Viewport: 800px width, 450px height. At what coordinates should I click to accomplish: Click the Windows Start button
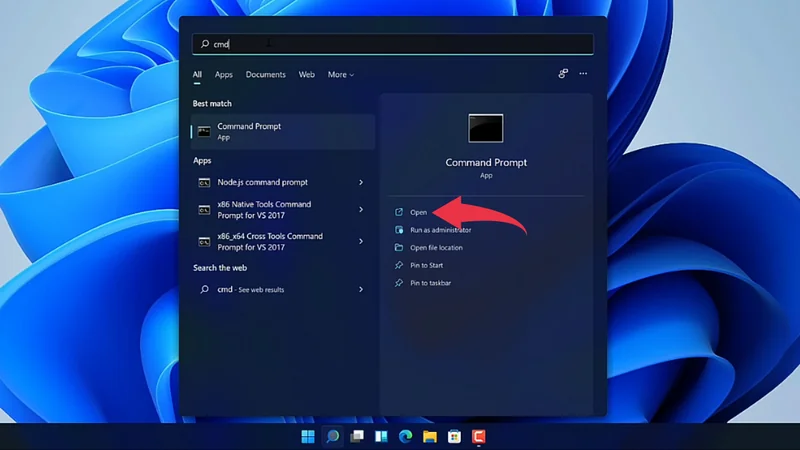click(308, 437)
